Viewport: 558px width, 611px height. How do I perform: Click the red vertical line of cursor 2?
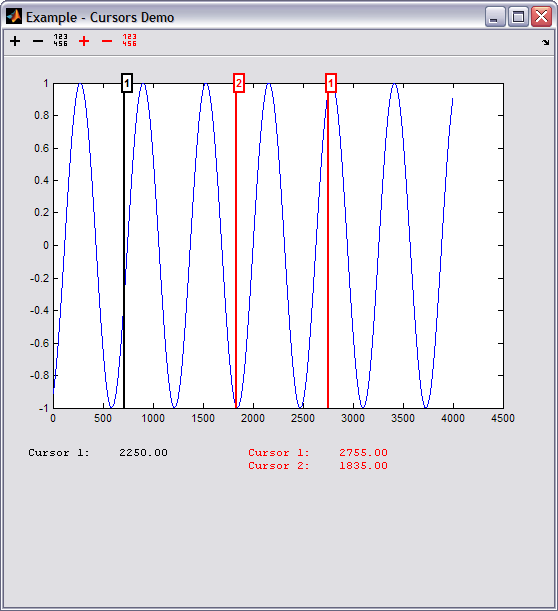tap(236, 249)
